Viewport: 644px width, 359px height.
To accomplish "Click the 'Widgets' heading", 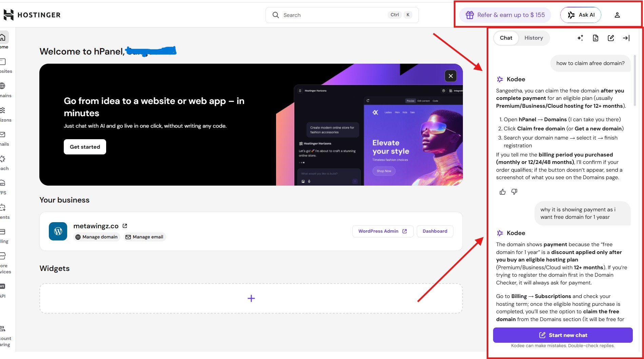I will point(55,269).
